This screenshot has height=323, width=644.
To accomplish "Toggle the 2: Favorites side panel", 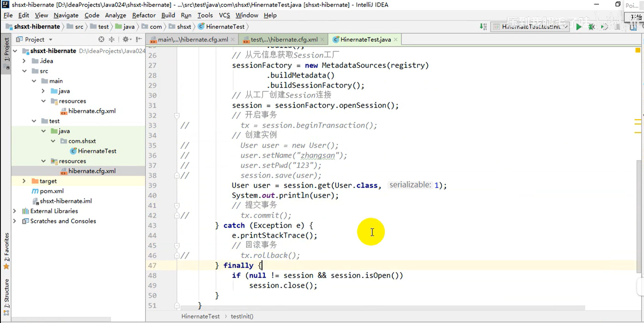I will tap(7, 247).
